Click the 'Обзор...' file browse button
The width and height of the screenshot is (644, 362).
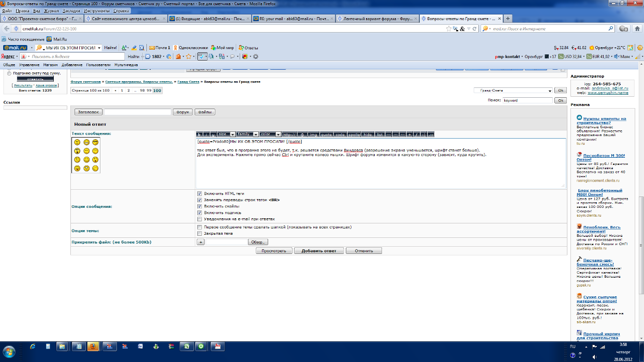258,242
